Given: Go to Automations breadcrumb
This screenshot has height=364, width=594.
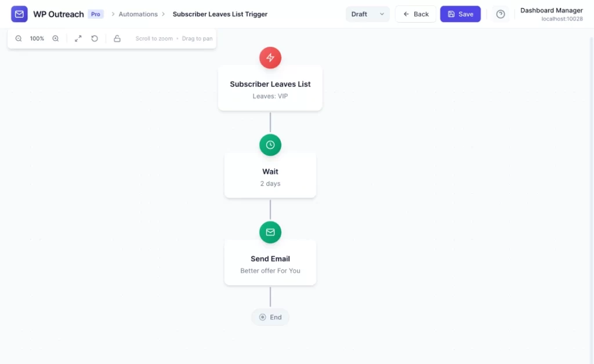Looking at the screenshot, I should (138, 14).
